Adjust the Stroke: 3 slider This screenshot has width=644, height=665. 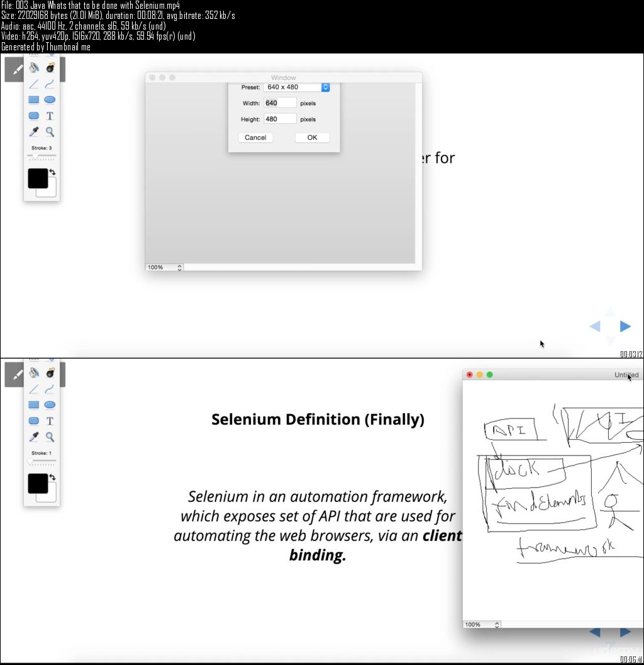(x=42, y=156)
